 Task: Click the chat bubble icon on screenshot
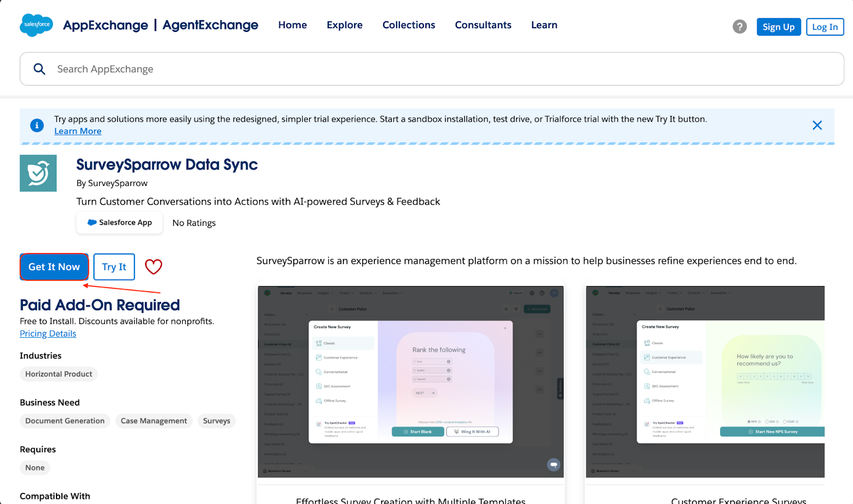[x=553, y=465]
